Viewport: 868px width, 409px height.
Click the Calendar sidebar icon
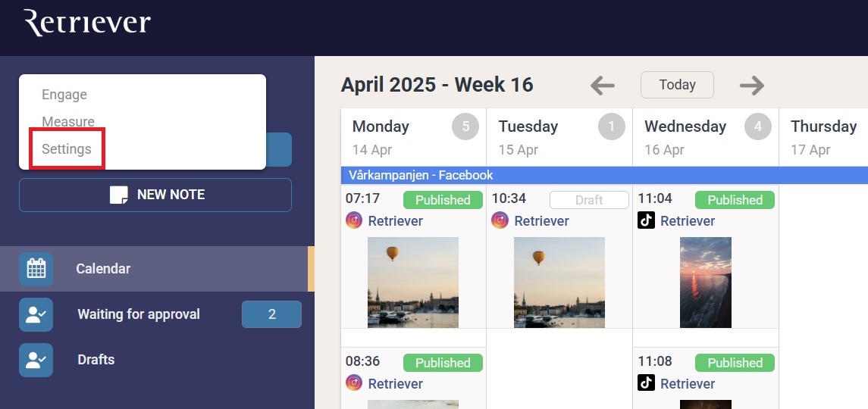(36, 269)
